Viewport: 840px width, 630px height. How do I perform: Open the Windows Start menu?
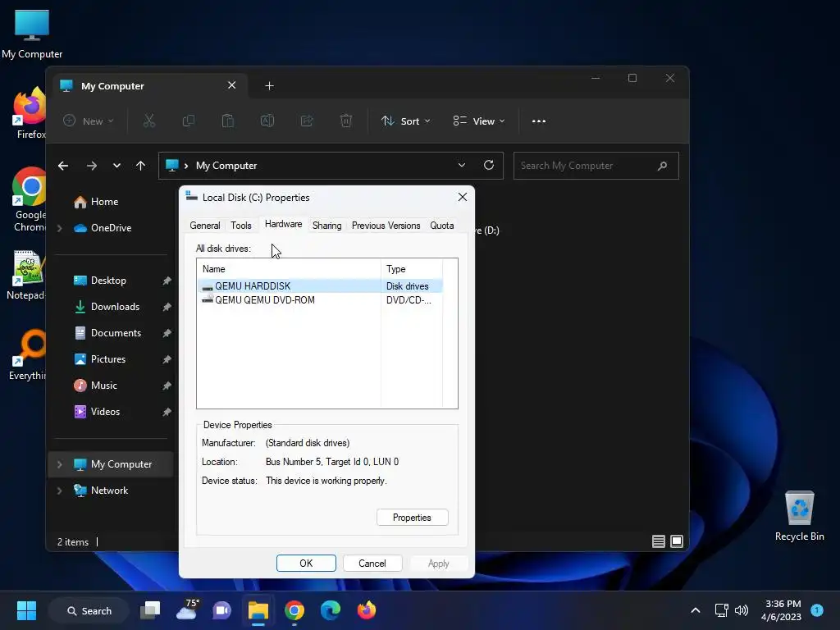[x=26, y=610]
